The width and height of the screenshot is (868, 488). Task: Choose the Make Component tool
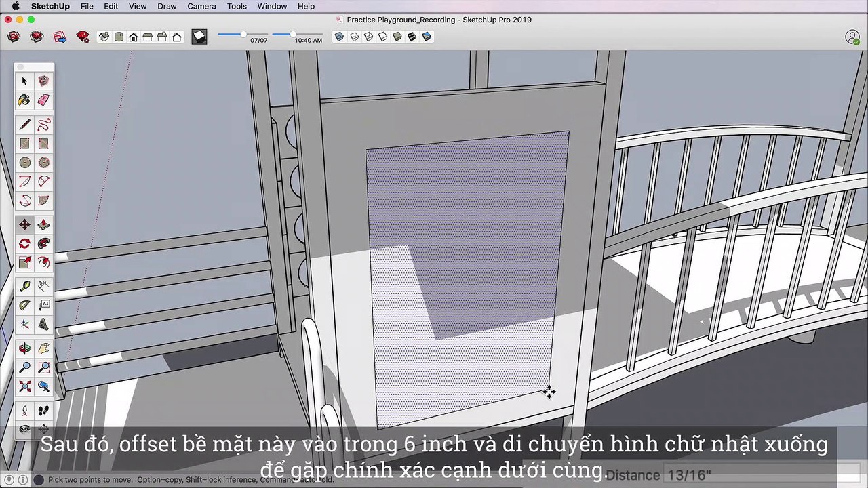point(43,81)
